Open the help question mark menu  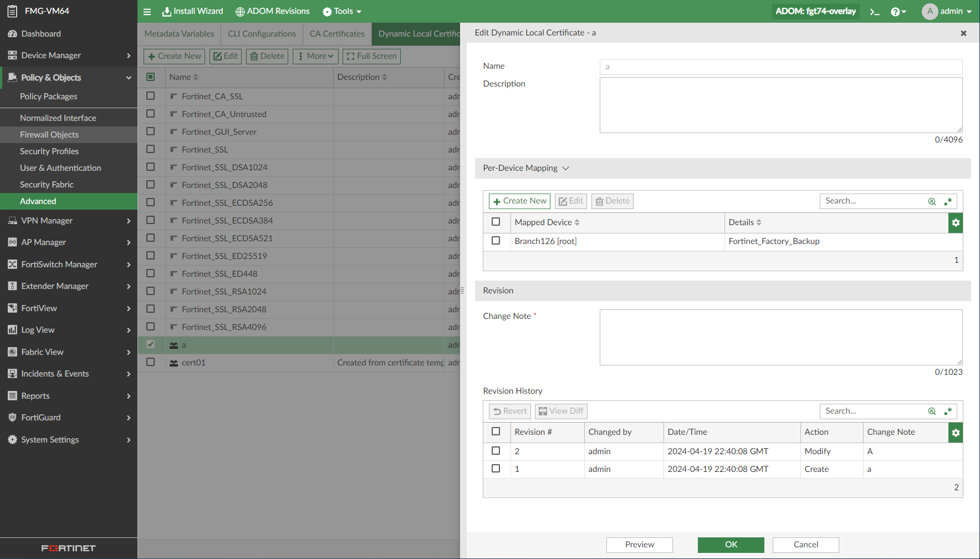click(898, 12)
